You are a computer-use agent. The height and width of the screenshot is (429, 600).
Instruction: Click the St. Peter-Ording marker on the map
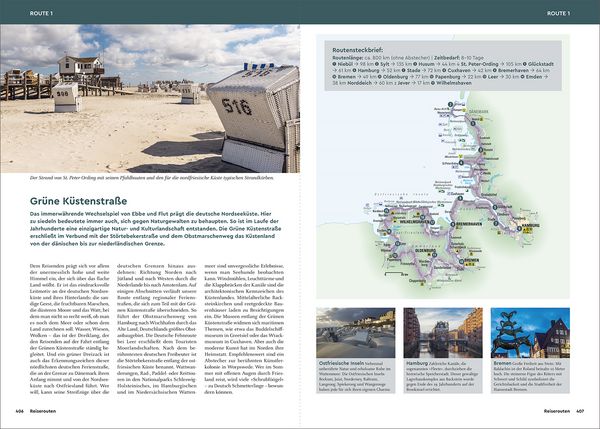[461, 162]
